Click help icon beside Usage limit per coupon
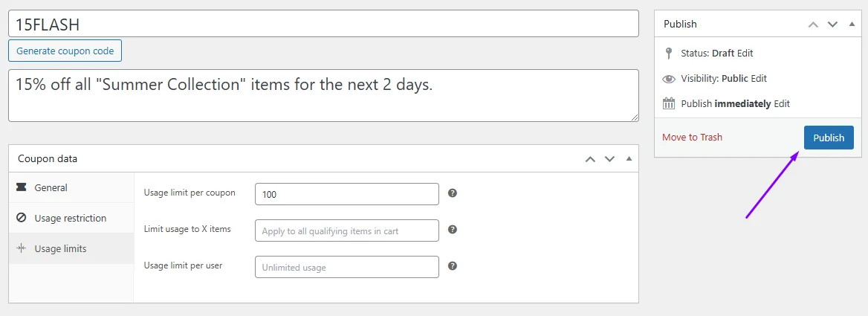Screen dimensions: 868x316 pos(453,193)
